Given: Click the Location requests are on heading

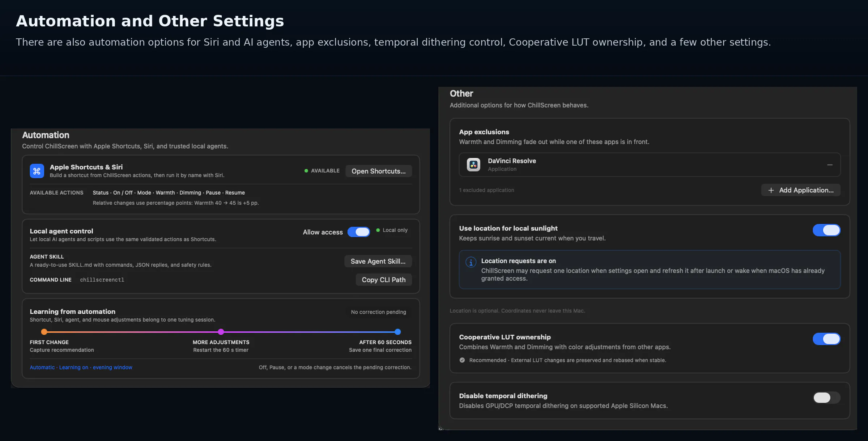Looking at the screenshot, I should (518, 261).
